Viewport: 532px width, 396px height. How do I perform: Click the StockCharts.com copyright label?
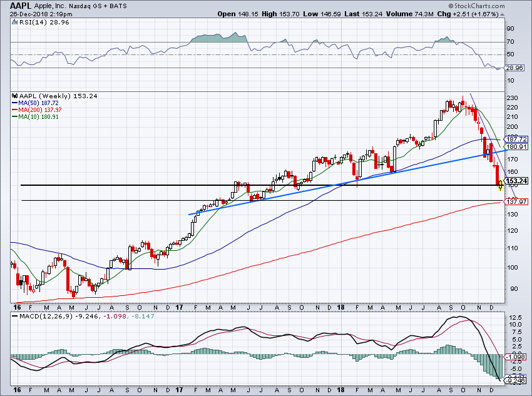tap(476, 6)
